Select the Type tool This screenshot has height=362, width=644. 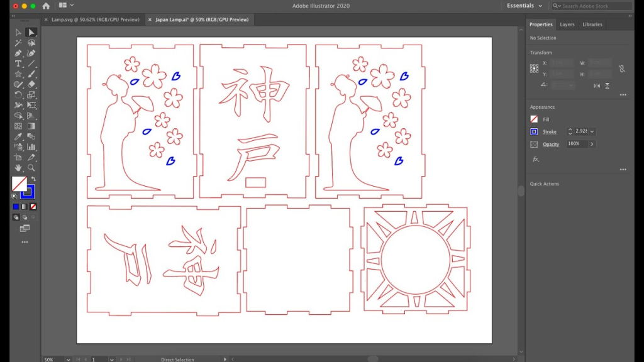17,64
